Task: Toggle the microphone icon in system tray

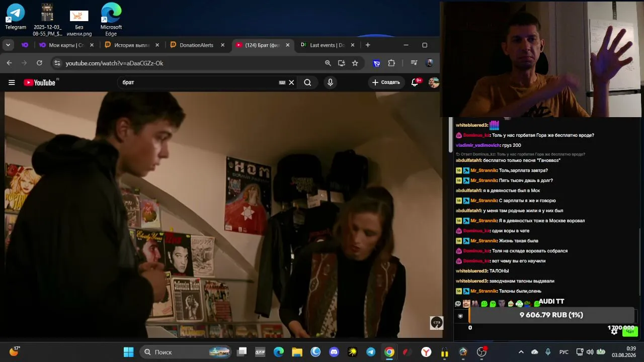Action: click(548, 352)
